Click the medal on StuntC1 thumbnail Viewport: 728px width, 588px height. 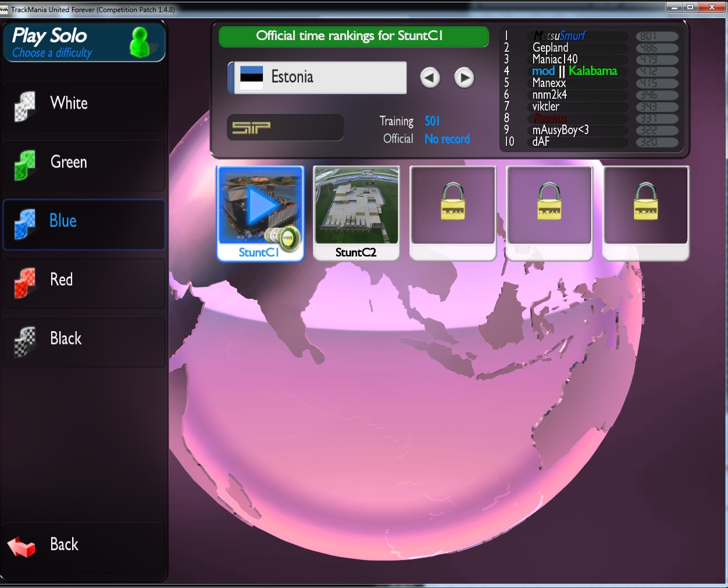pos(287,237)
